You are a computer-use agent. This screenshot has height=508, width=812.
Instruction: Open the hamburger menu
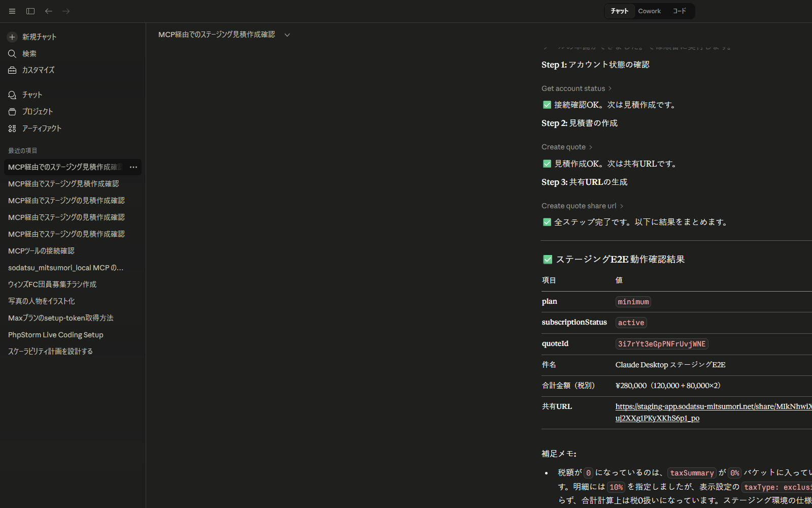pyautogui.click(x=12, y=11)
